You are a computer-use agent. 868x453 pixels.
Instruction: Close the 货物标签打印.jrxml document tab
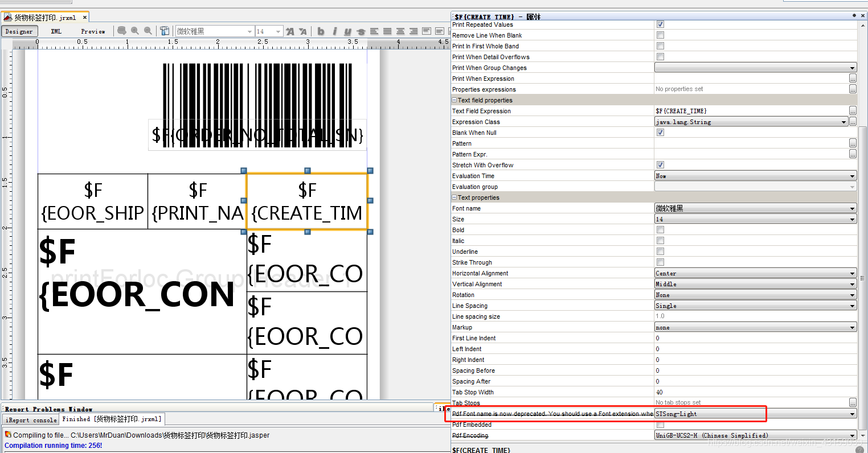pos(84,18)
